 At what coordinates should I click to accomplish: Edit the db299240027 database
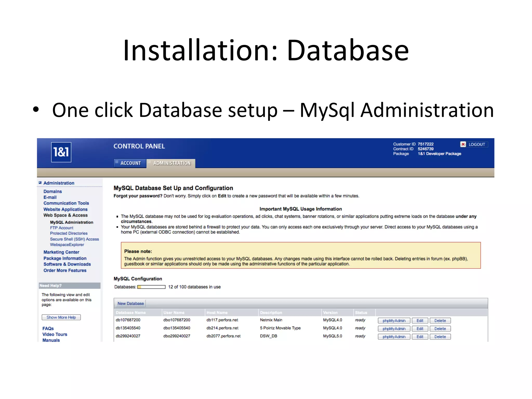(x=420, y=337)
